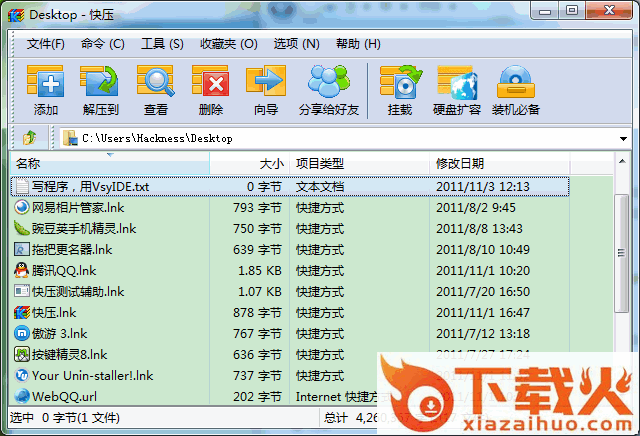Sort by the 名称 column header
The height and width of the screenshot is (436, 640).
pos(110,164)
